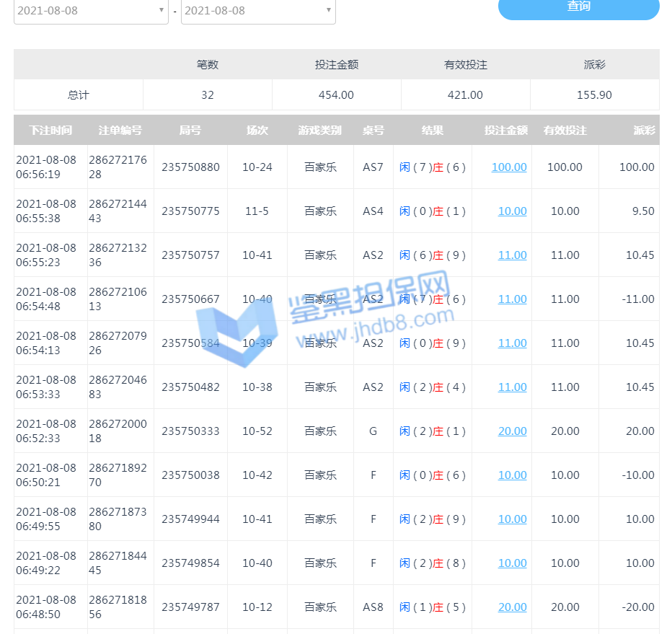Click the 总计 summary row label
The height and width of the screenshot is (634, 672).
pos(79,95)
